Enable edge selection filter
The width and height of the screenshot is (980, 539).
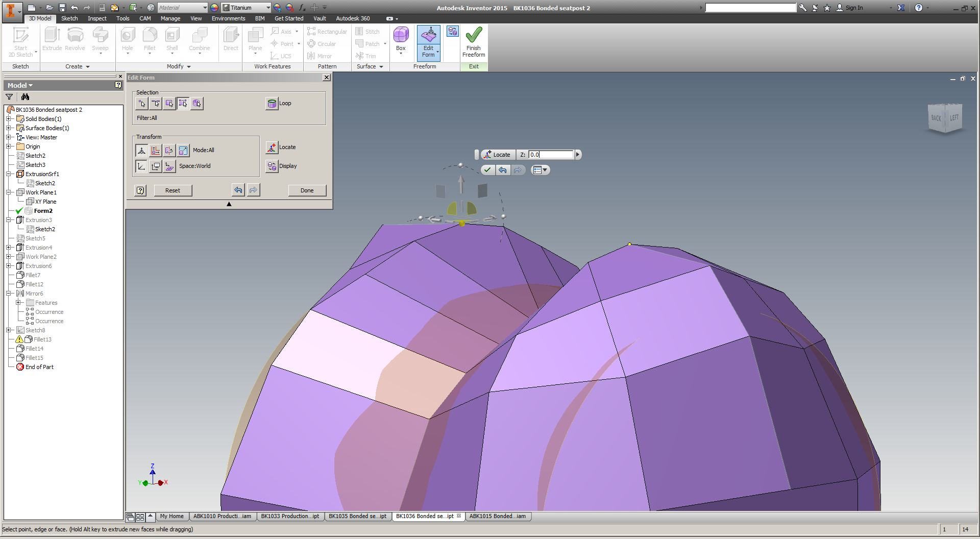(x=156, y=104)
